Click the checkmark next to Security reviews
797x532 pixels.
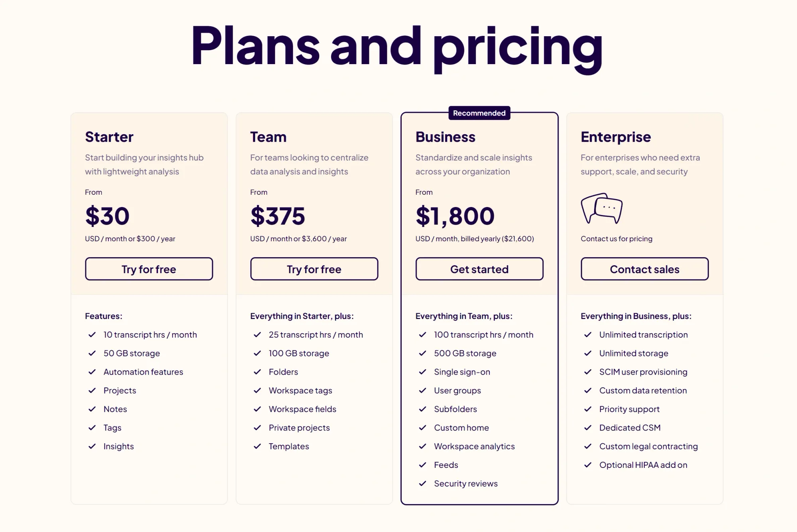[x=422, y=483]
